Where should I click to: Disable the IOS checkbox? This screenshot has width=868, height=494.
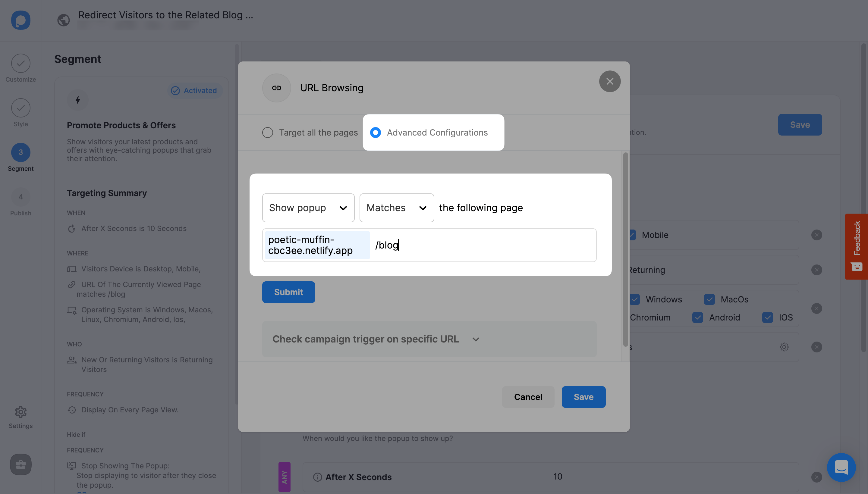tap(768, 317)
